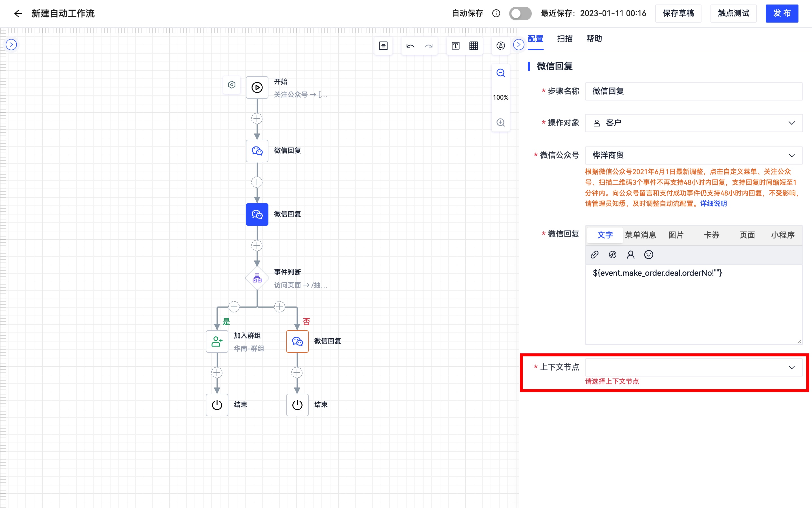This screenshot has width=812, height=508.
Task: Click the focus-person canvas toolbar icon
Action: [x=501, y=46]
